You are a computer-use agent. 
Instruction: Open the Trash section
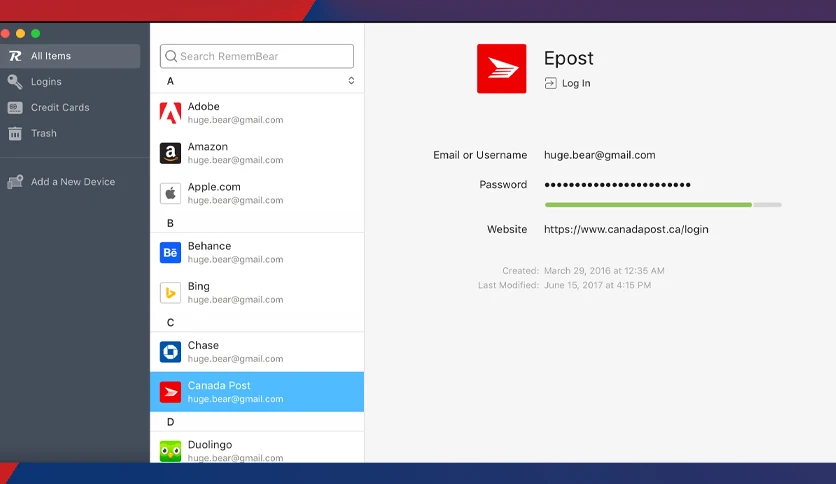click(44, 133)
